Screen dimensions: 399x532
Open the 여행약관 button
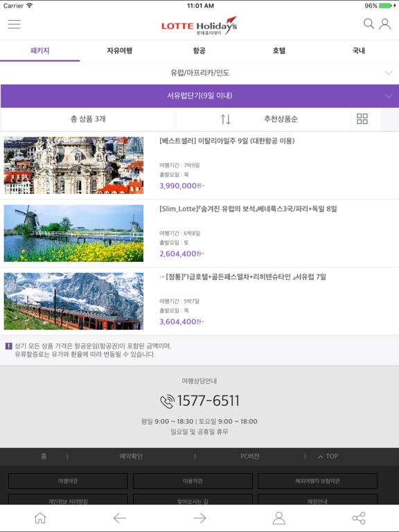tap(68, 481)
